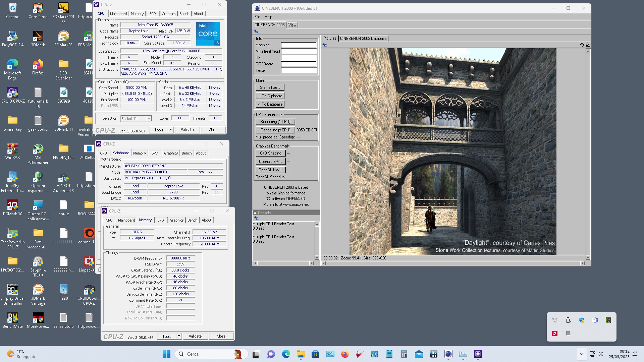Switch to Bench tab in top CPU-Z window
Image resolution: width=644 pixels, height=362 pixels.
click(184, 14)
